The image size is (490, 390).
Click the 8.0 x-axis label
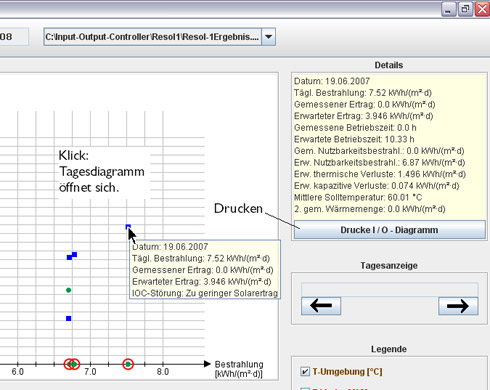163,371
